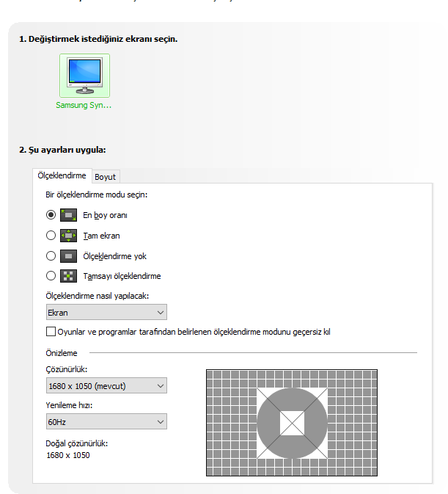Click the Doğal çözünürlük 1680 x 1050 value
Screen dimensions: 448x494
[68, 455]
